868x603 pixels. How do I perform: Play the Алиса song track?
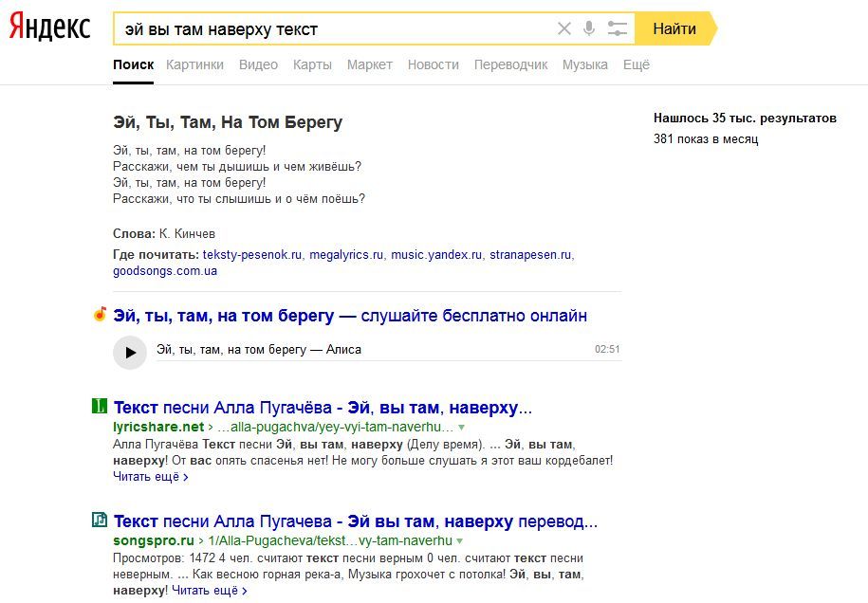pyautogui.click(x=130, y=352)
